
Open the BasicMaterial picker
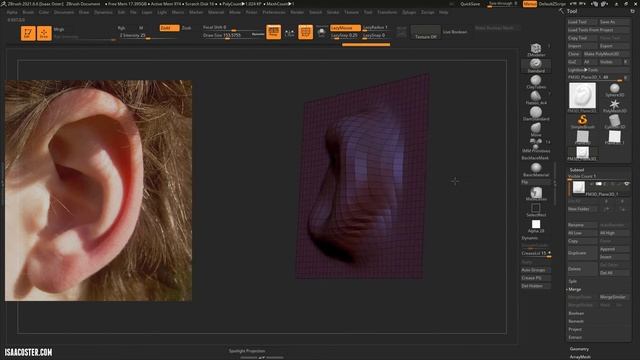[536, 169]
